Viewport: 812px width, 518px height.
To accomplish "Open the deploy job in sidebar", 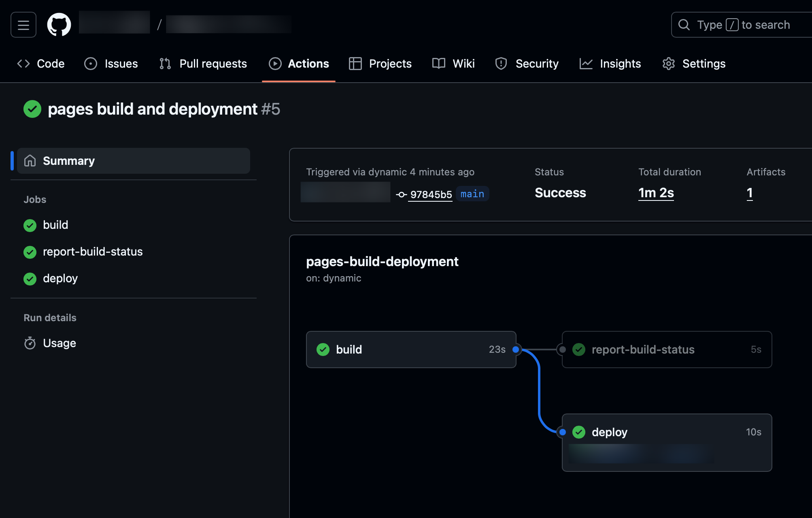I will [60, 278].
